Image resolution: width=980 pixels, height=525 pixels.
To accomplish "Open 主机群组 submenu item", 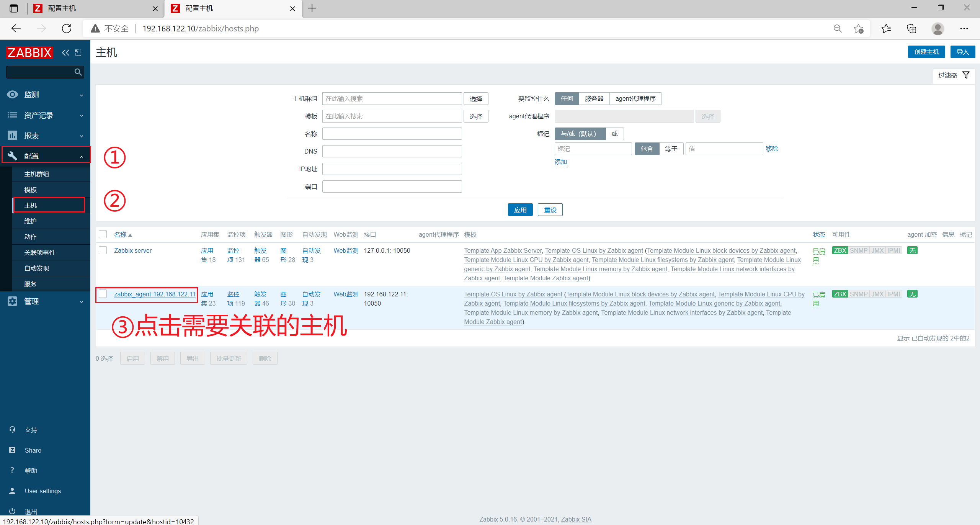I will pos(51,174).
